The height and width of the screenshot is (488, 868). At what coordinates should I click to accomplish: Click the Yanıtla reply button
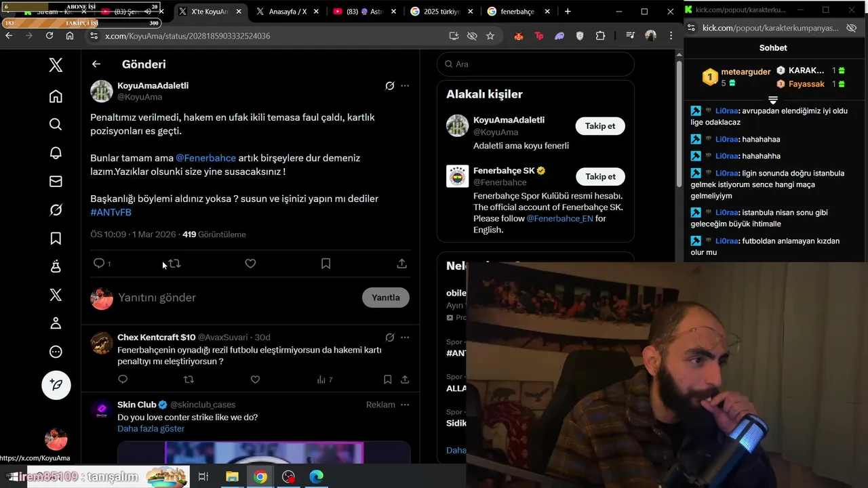pos(386,298)
